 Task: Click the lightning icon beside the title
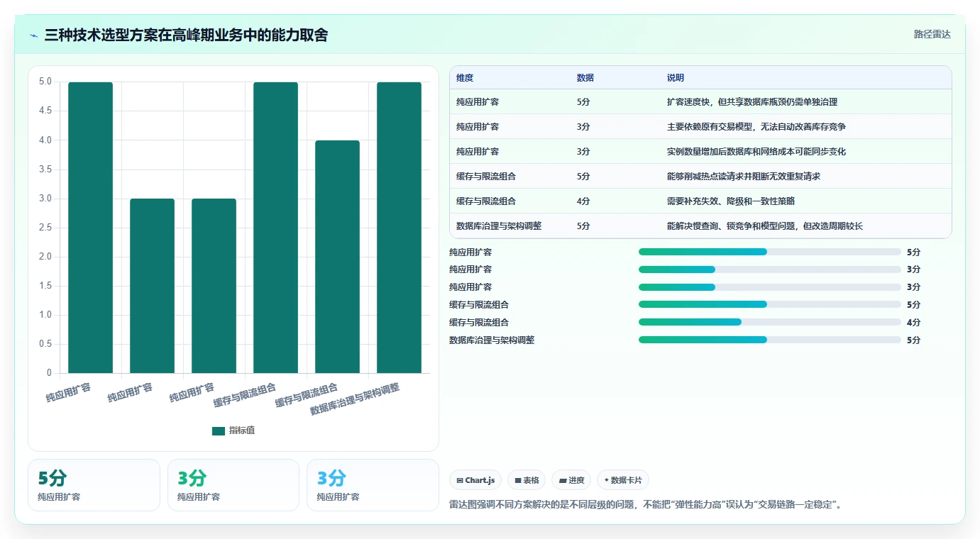click(34, 35)
